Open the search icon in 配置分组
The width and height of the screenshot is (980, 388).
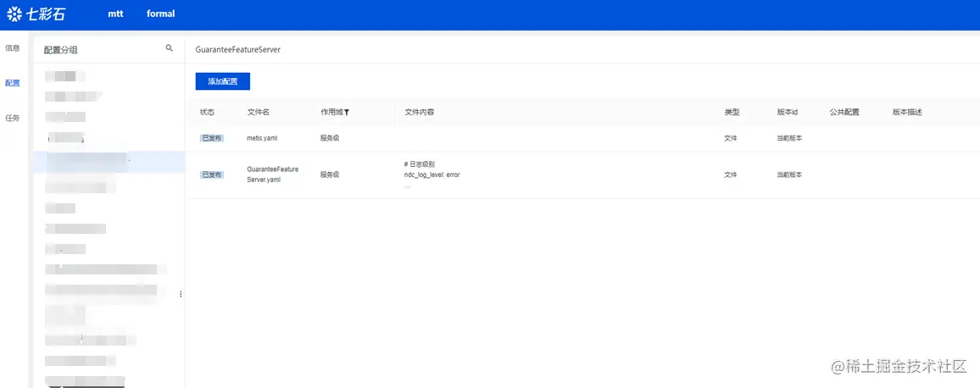[169, 48]
